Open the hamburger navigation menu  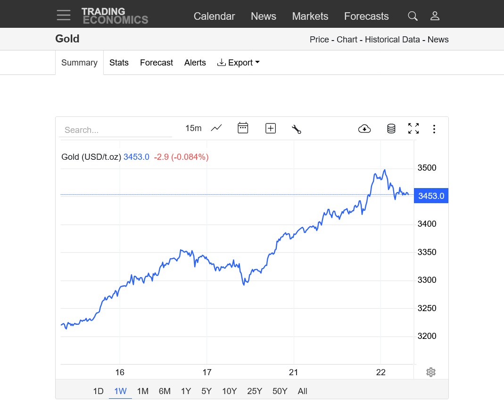pyautogui.click(x=64, y=15)
